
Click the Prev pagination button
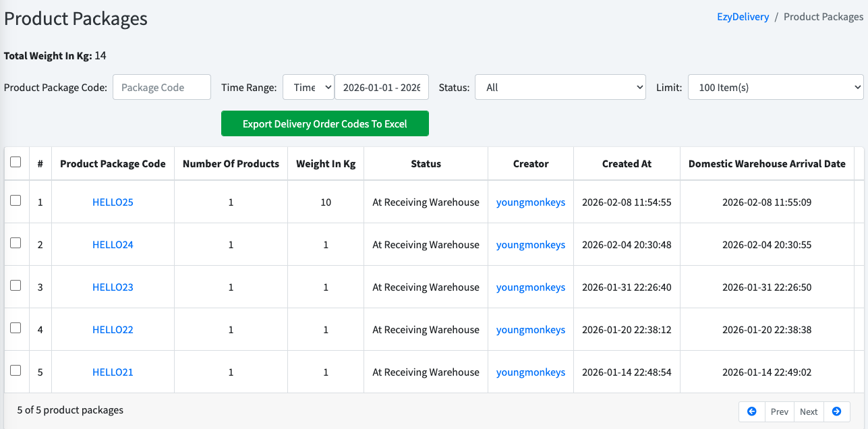[x=779, y=411]
